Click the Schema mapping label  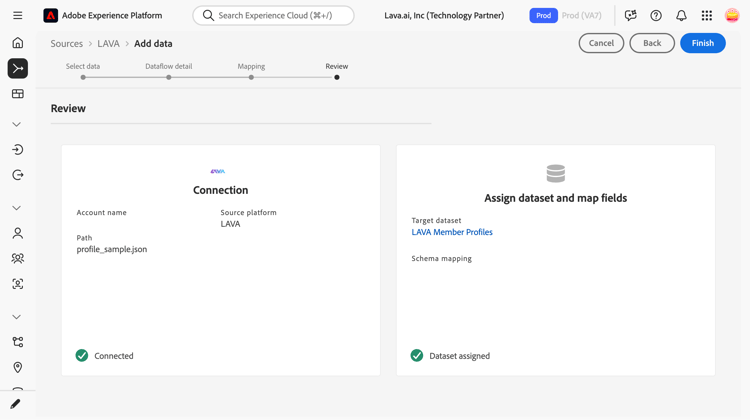coord(441,258)
